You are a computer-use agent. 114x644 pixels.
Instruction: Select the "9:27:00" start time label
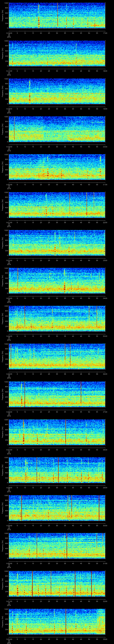9,450
